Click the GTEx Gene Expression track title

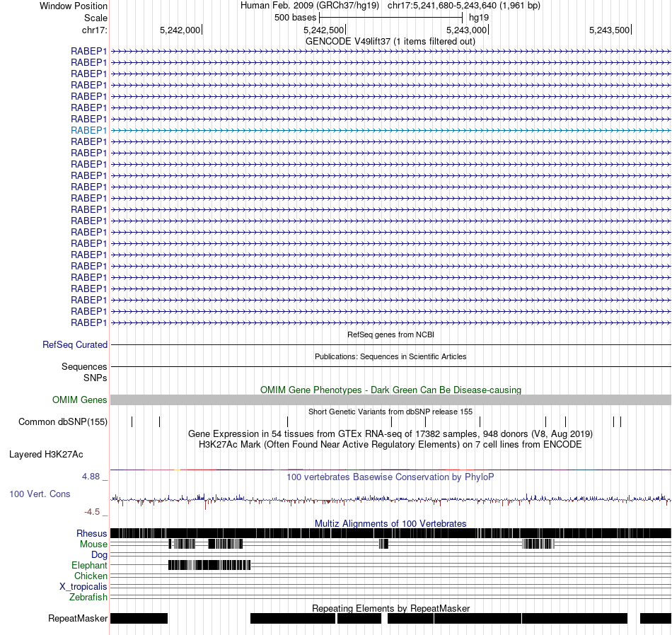click(390, 433)
